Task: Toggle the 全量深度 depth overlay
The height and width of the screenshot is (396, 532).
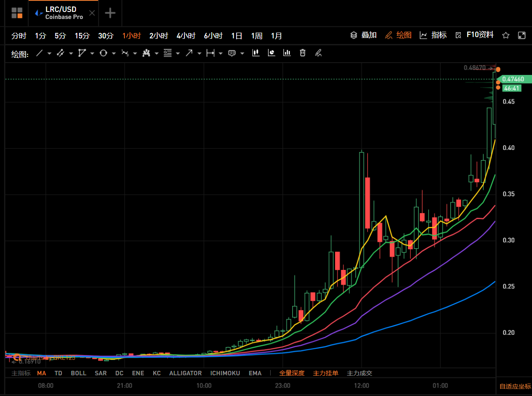Action: coord(291,373)
